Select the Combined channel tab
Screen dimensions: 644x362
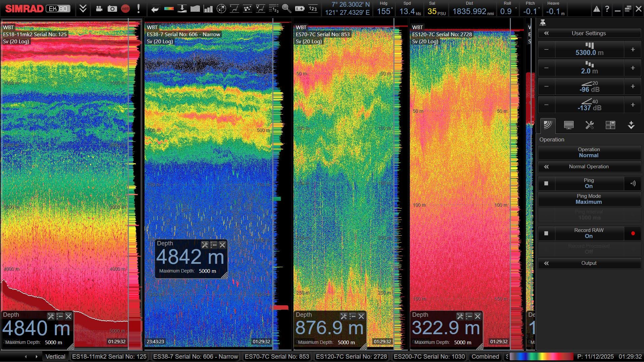coord(485,357)
